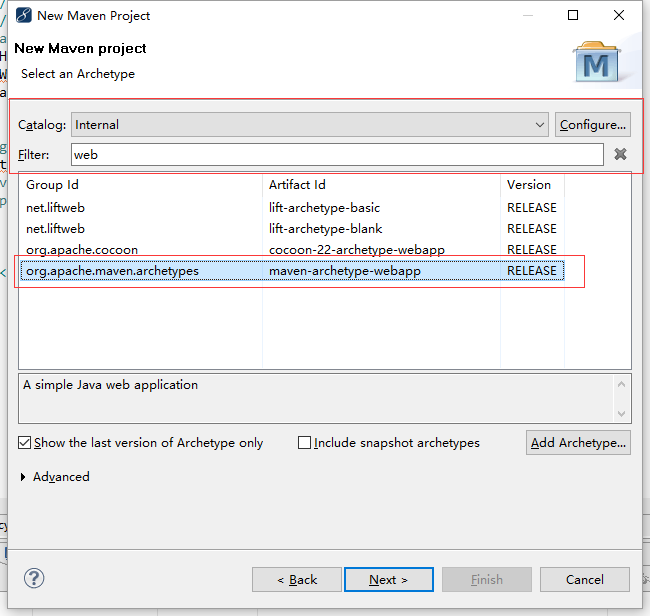Click RELEASE version of maven-archetype-webapp
This screenshot has width=650, height=616.
click(x=532, y=271)
